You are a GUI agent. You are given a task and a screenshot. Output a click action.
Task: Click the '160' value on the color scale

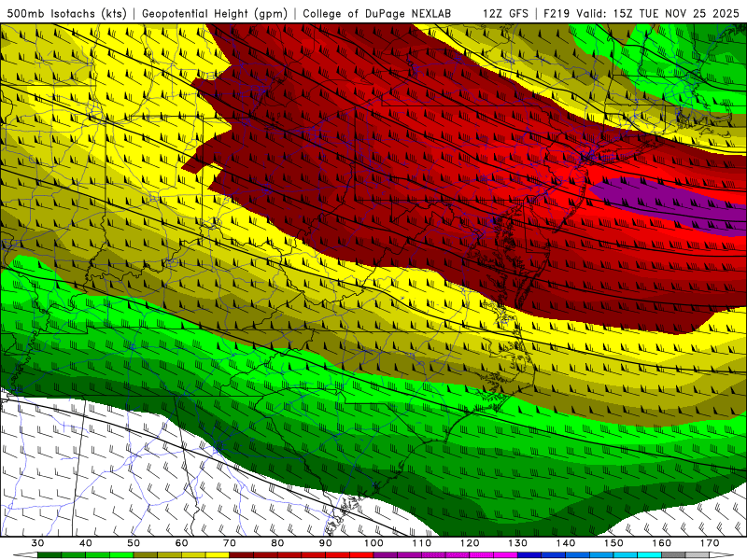tap(662, 543)
